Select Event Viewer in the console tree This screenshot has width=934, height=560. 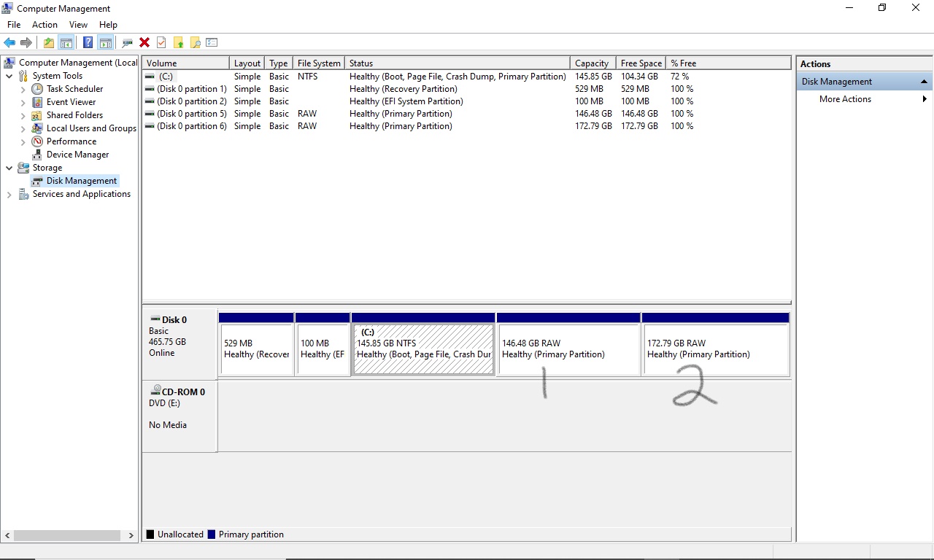click(71, 102)
